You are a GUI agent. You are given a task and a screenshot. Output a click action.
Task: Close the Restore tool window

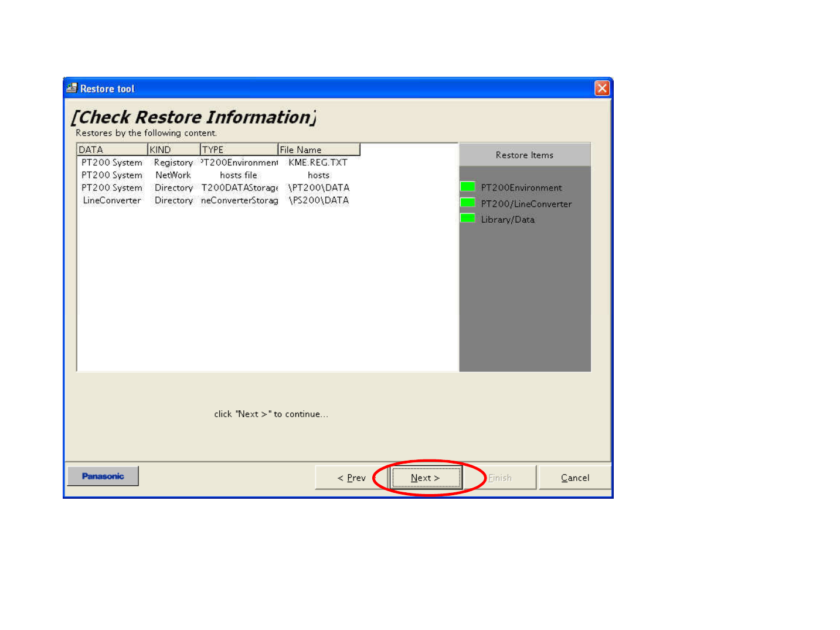click(x=602, y=88)
